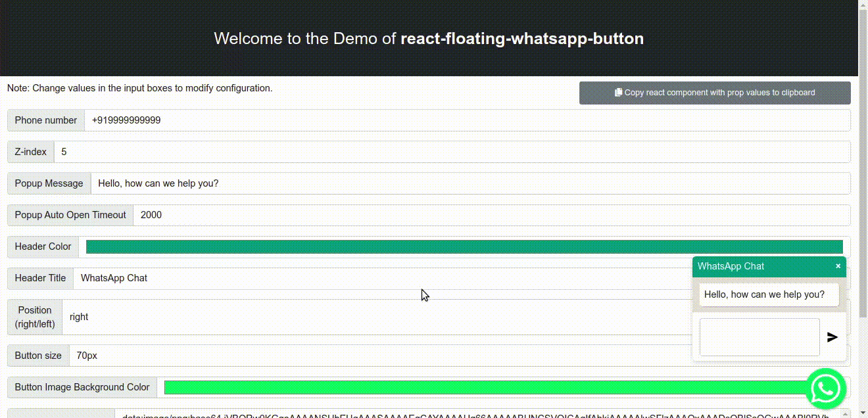
Task: Click the 'Header Title' label
Action: [x=40, y=278]
